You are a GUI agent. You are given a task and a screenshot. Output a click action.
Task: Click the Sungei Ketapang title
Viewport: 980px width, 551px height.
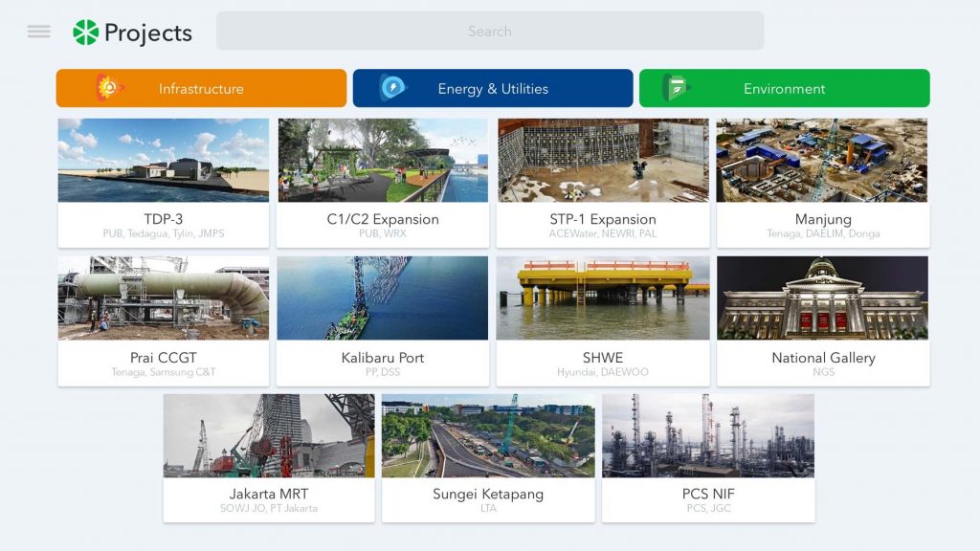(488, 495)
